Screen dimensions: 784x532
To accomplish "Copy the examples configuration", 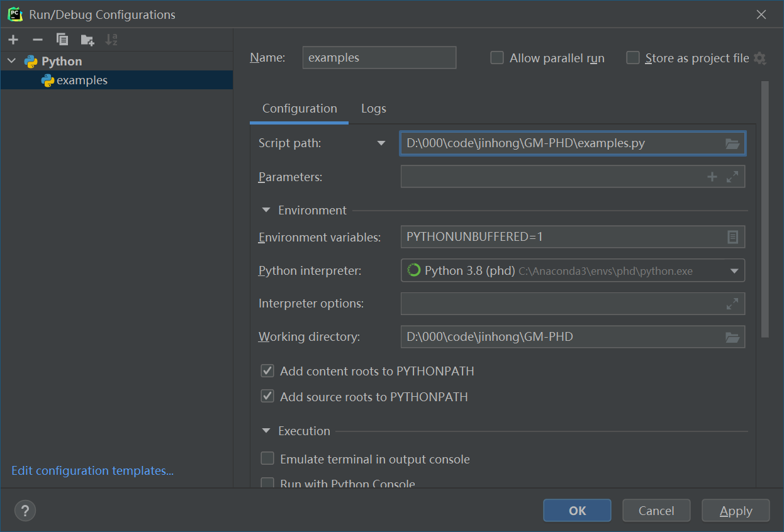I will point(62,39).
